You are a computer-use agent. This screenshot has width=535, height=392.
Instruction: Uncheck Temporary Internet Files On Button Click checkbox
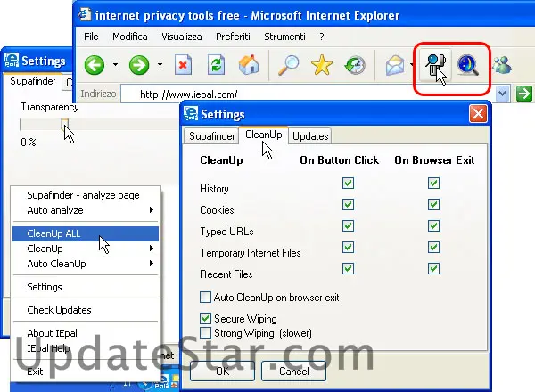tap(348, 247)
